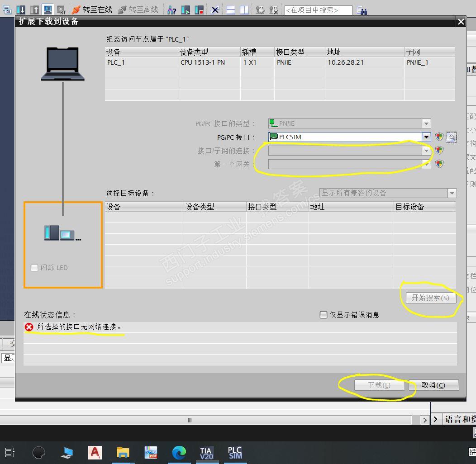The width and height of the screenshot is (476, 464).
Task: Expand the 语言和资源 panel arrow
Action: (x=435, y=419)
